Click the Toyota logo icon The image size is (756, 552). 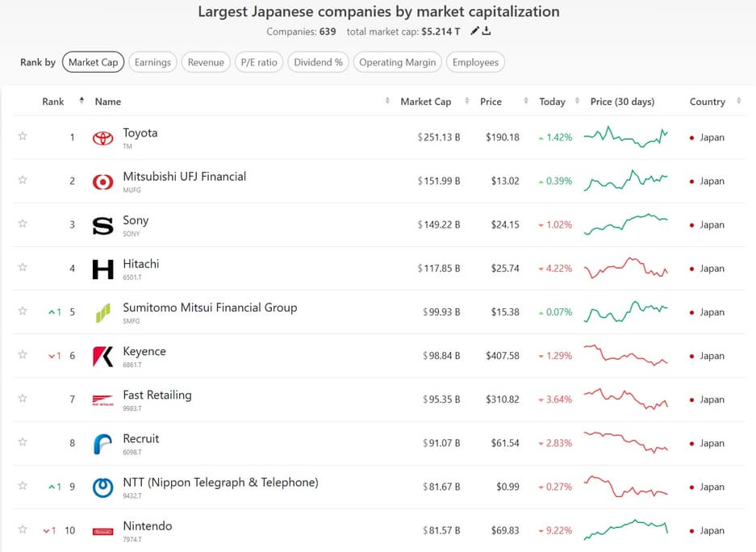[x=103, y=138]
